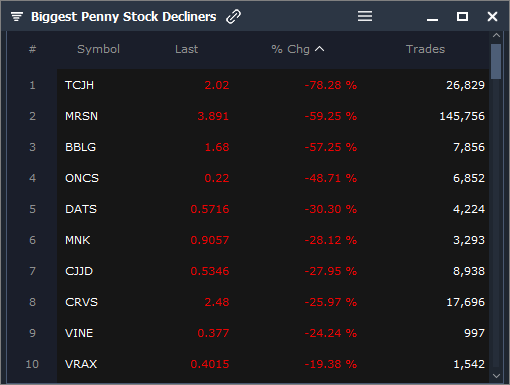The height and width of the screenshot is (385, 510).
Task: Click the # column header
Action: [32, 49]
